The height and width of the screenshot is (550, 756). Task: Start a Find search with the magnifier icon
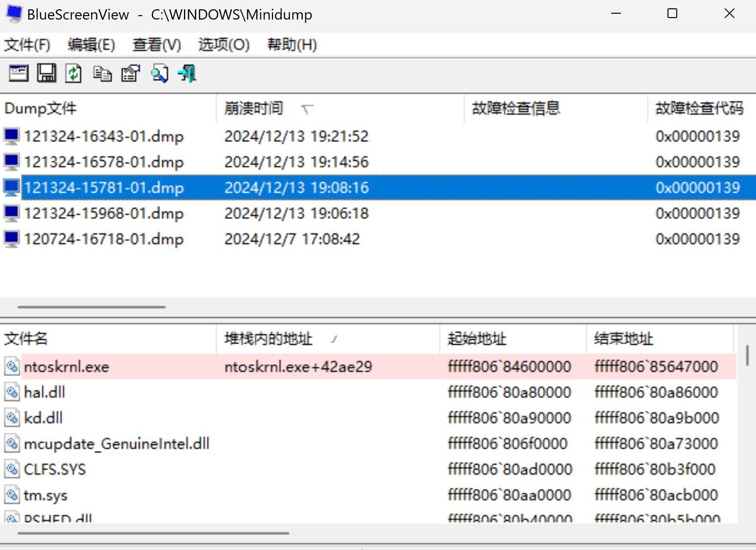click(x=159, y=73)
